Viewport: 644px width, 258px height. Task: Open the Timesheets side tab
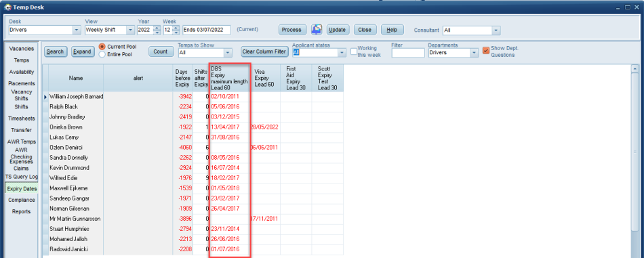pyautogui.click(x=22, y=118)
